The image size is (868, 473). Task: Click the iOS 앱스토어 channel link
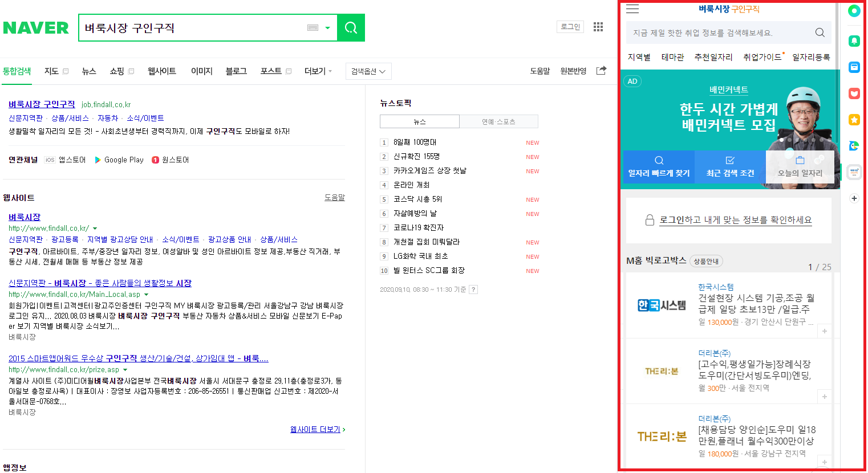(65, 160)
